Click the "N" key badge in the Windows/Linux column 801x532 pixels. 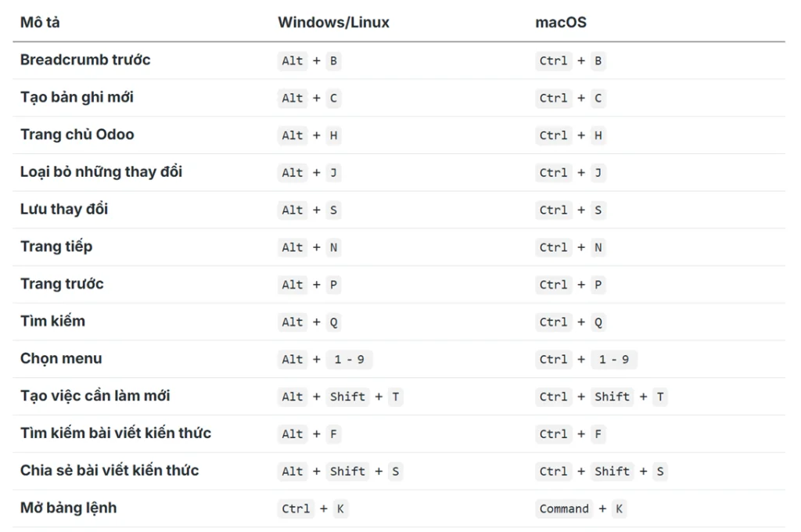pos(333,247)
